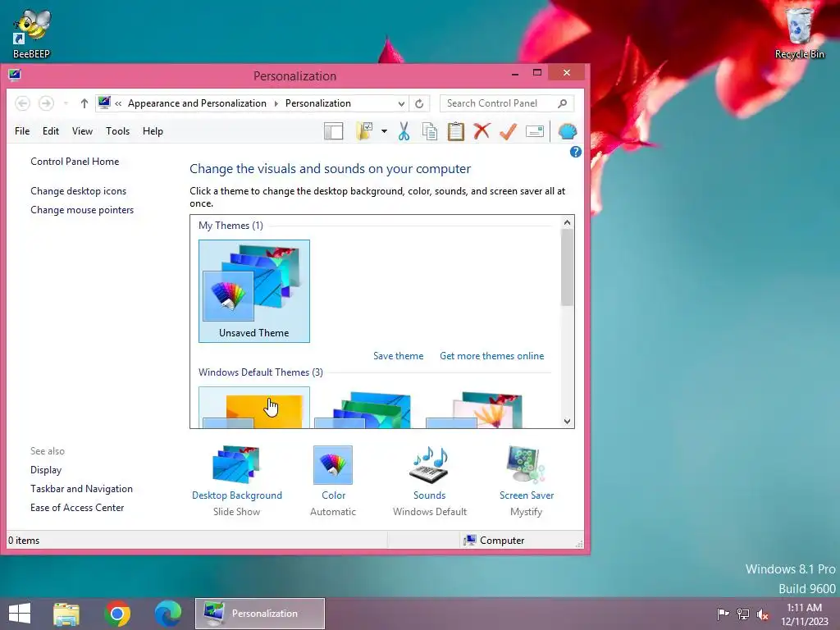Select the Unsaved Theme thumbnail

[x=254, y=291]
